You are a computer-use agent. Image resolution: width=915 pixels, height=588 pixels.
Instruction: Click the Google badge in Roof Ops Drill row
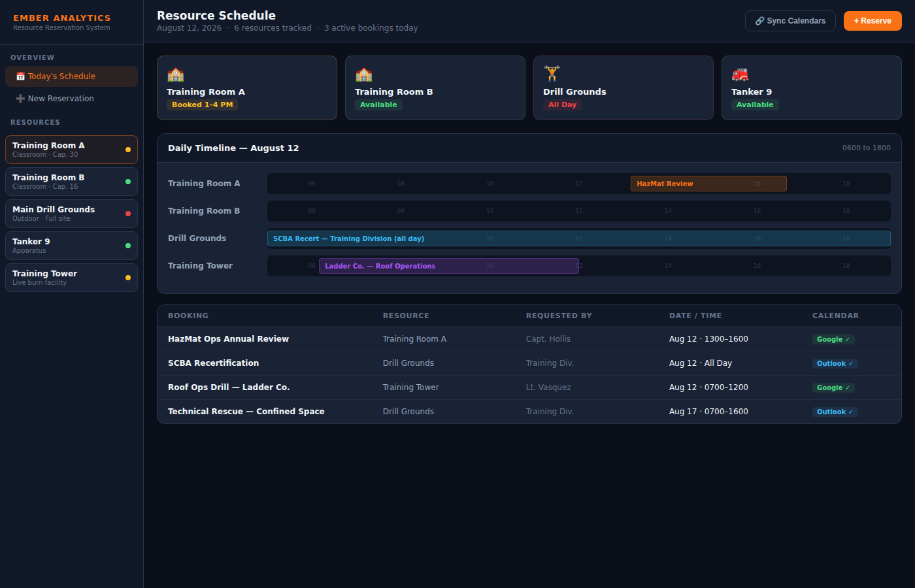[x=833, y=387]
